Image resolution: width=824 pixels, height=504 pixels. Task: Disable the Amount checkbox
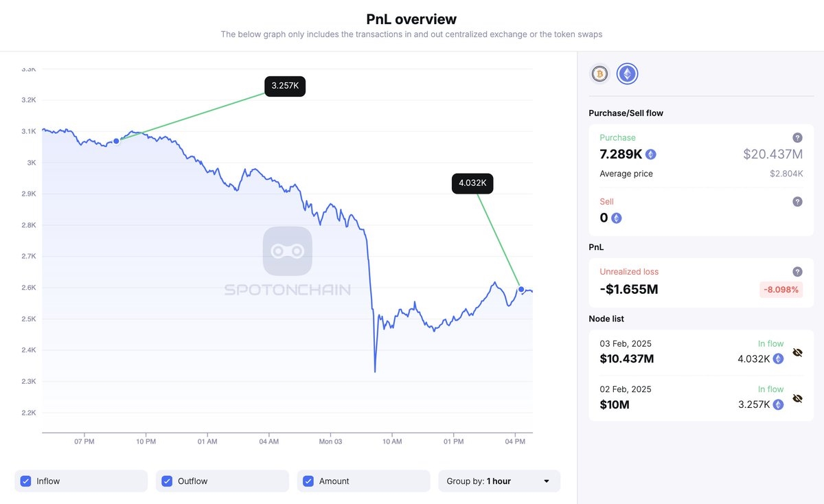[x=308, y=481]
